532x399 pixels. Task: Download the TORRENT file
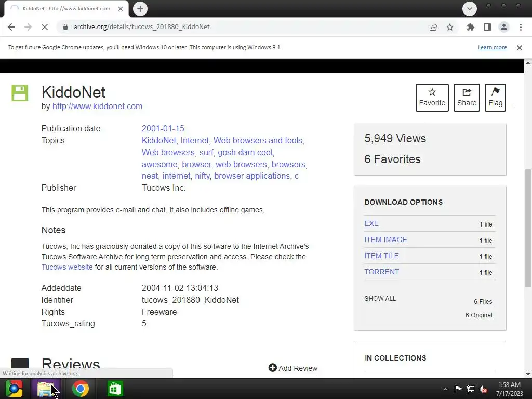point(382,272)
